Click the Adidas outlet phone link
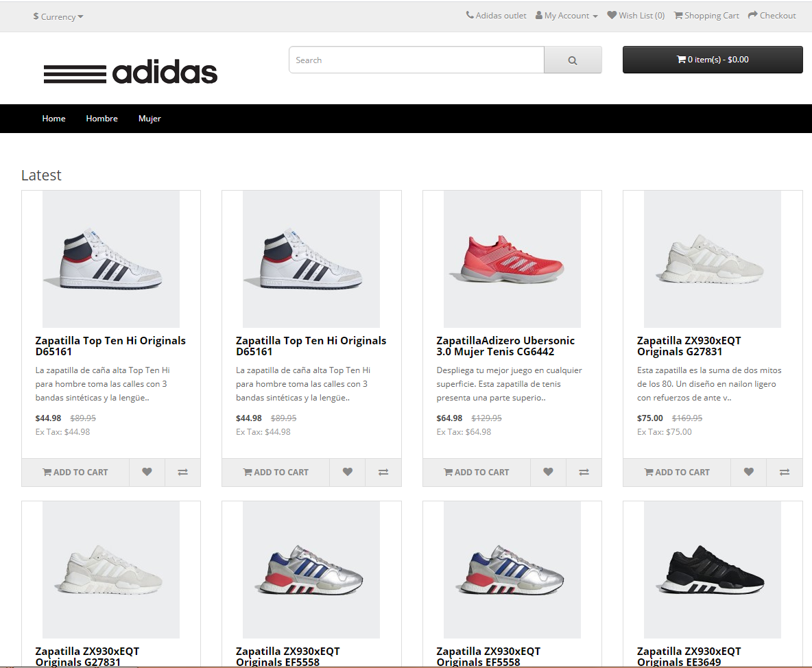The image size is (812, 668). (x=496, y=16)
